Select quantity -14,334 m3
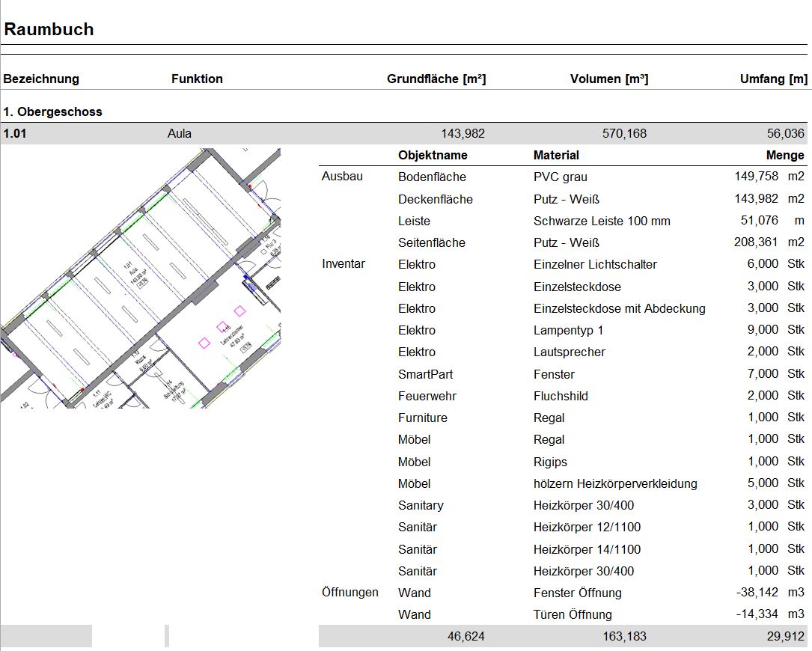 tap(770, 614)
